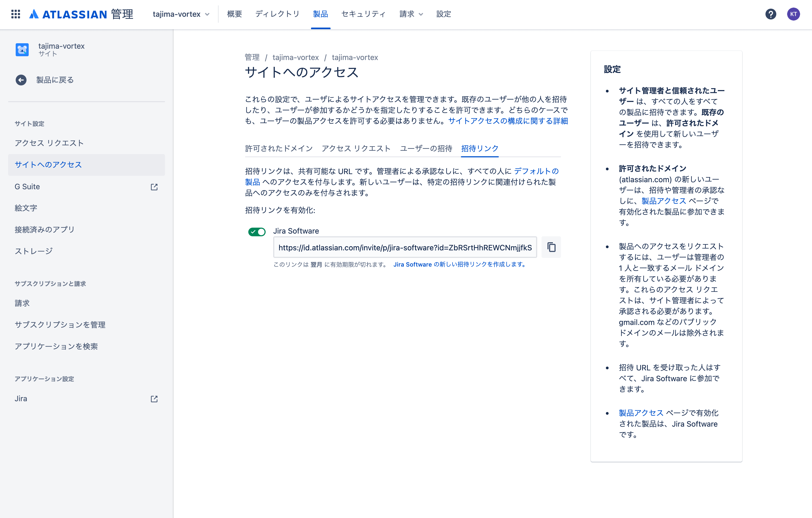Open the 製品 top navigation item
Screen dimensions: 812x518
coord(320,14)
